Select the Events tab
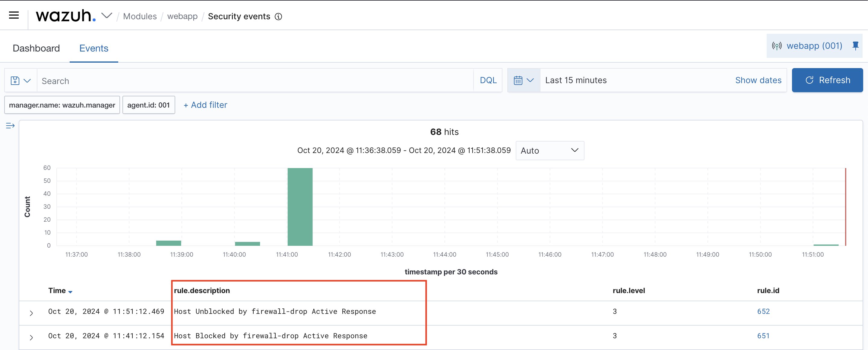Screen dimensions: 868x350 point(94,48)
